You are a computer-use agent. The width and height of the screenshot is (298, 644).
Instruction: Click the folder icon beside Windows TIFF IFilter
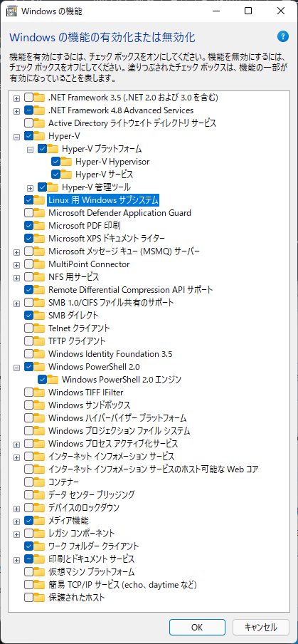pos(39,393)
